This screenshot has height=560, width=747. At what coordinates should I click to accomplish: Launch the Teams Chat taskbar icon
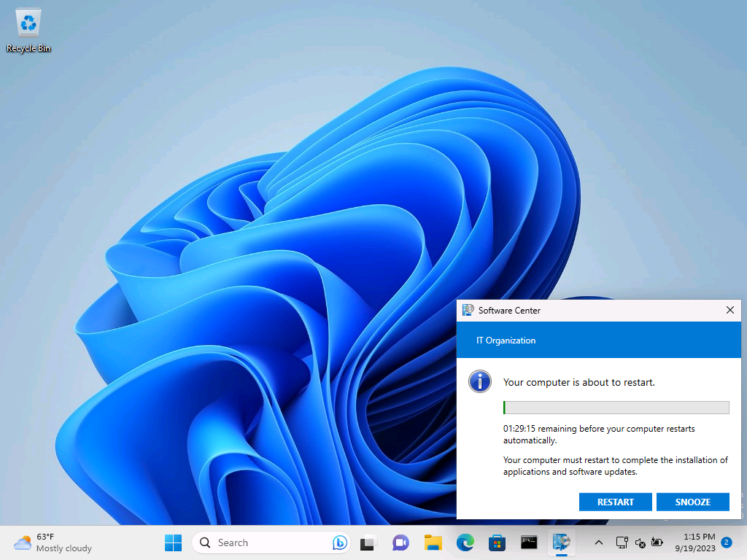point(400,542)
